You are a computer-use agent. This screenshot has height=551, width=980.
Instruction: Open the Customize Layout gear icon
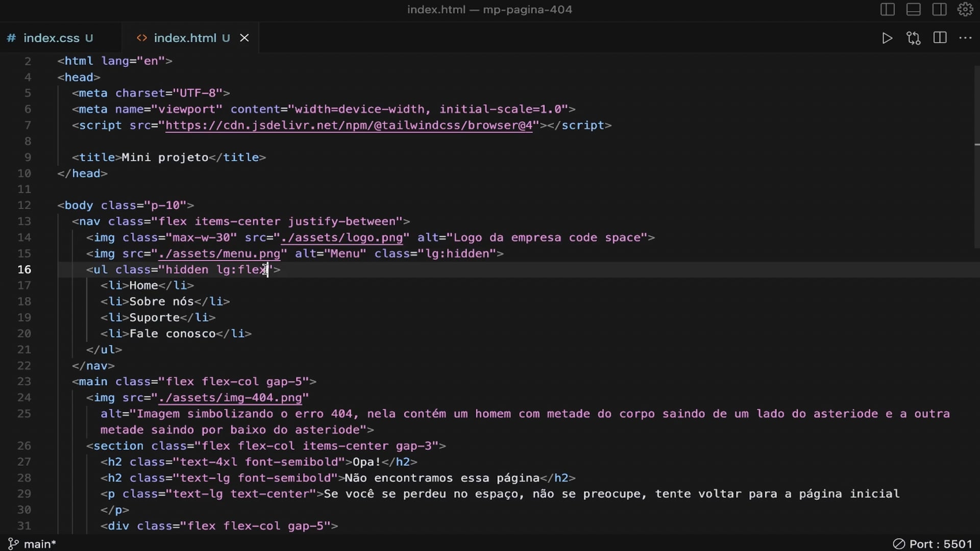965,10
